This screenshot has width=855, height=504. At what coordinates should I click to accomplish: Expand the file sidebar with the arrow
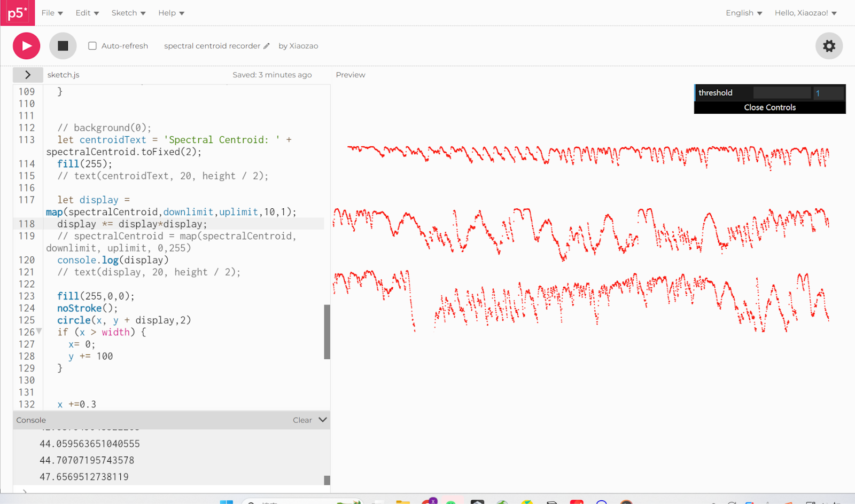point(28,75)
